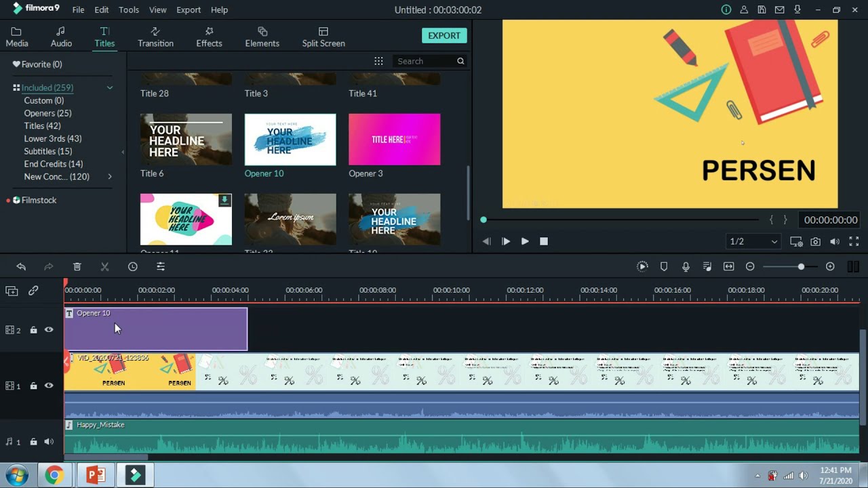Click the grid view icon
Image resolution: width=868 pixels, height=488 pixels.
[378, 61]
